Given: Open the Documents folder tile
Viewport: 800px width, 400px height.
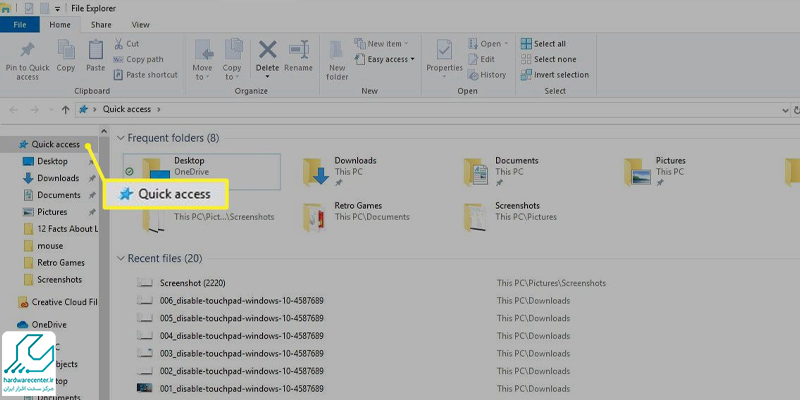Looking at the screenshot, I should [501, 171].
